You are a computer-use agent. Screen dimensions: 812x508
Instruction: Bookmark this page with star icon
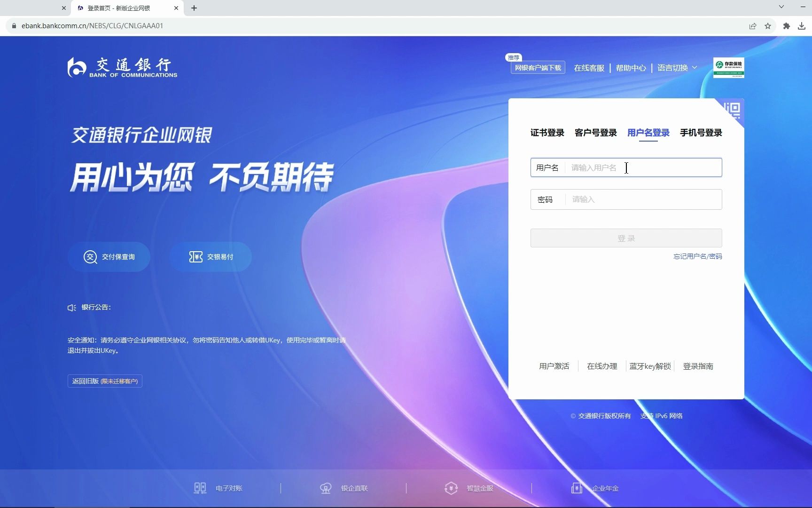coord(768,26)
